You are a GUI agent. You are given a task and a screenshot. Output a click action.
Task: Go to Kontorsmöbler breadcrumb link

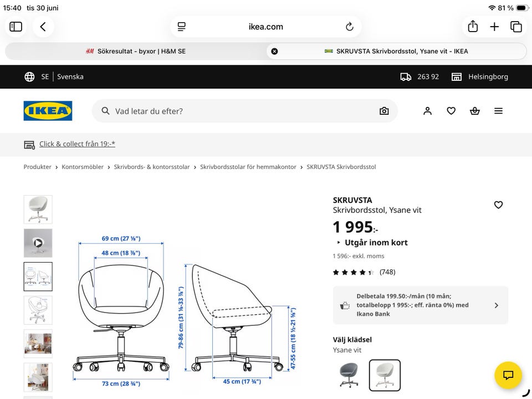(x=83, y=167)
